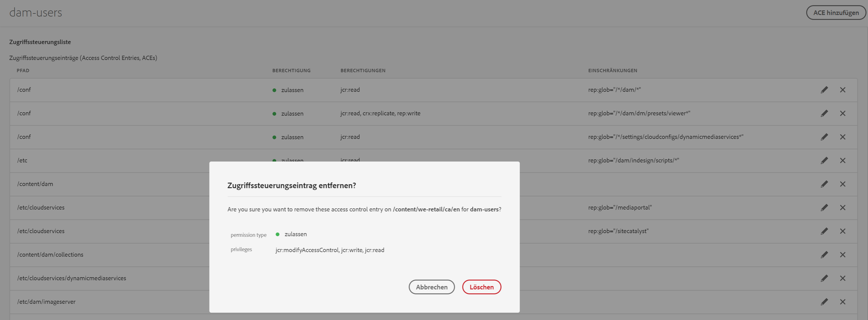The height and width of the screenshot is (320, 868).
Task: Delete the /etc/cloudservices/dynamicmediaservices entry
Action: pos(842,278)
